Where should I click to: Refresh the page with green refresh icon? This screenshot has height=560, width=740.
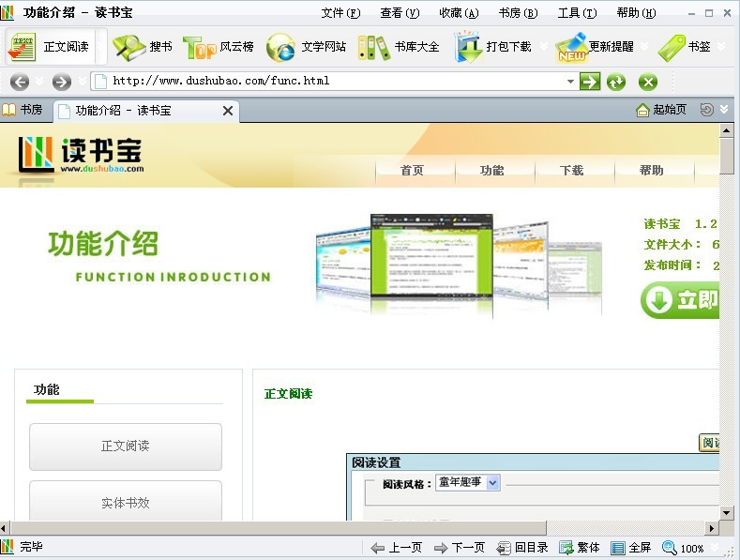616,83
